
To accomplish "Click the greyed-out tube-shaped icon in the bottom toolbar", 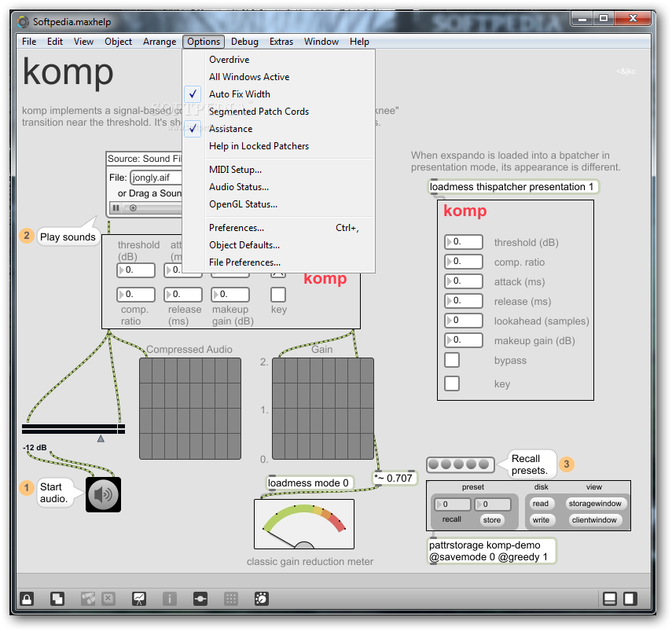I will 88,599.
